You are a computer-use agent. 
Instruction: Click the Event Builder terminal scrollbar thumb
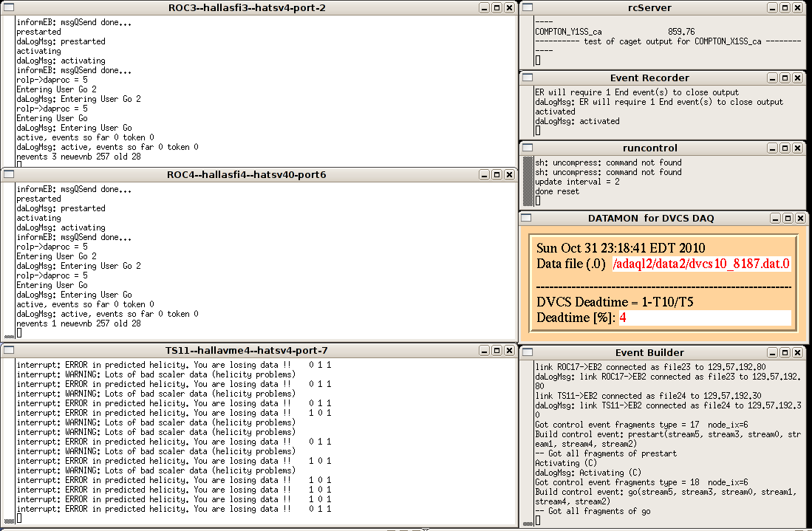528,524
